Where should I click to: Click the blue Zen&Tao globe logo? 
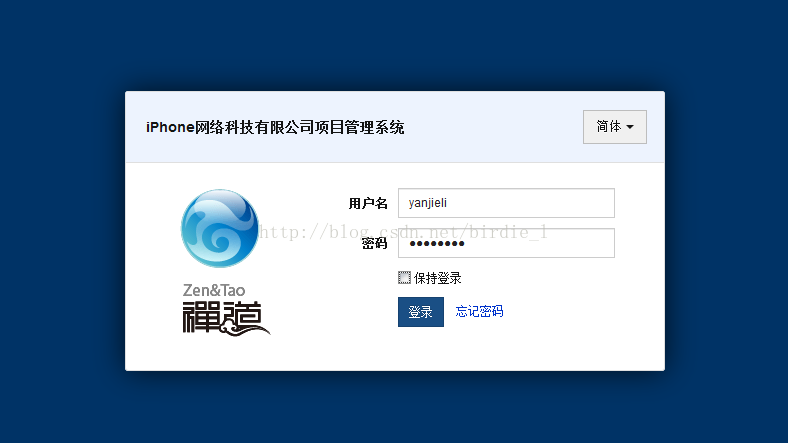click(220, 229)
